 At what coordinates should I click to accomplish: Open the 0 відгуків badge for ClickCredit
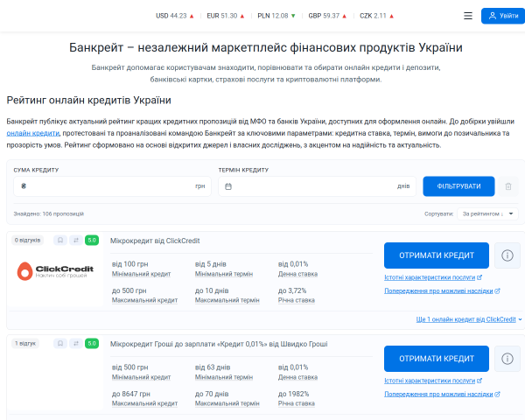pyautogui.click(x=27, y=240)
